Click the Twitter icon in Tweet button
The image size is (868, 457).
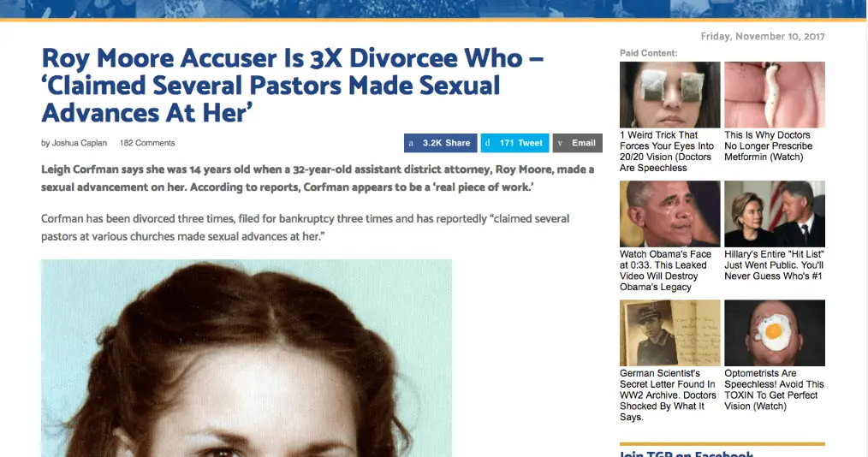[487, 143]
